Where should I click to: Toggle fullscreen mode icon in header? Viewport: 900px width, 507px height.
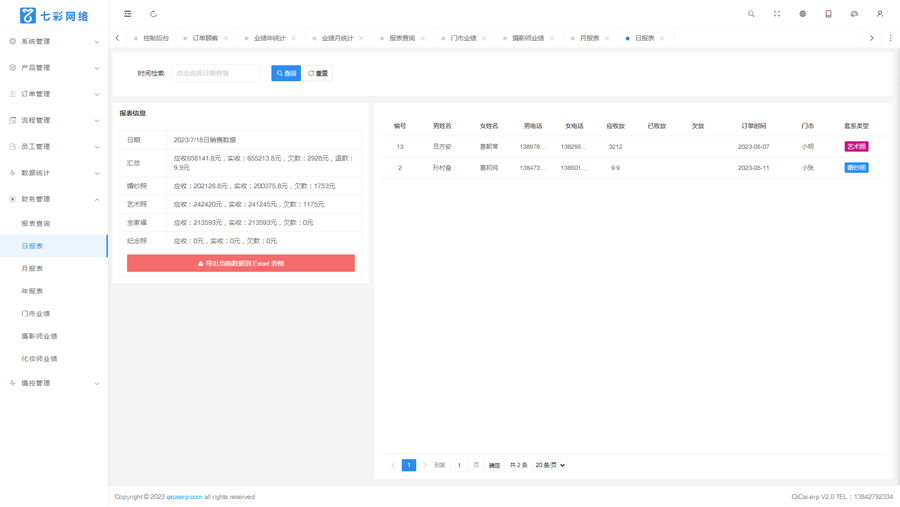777,14
